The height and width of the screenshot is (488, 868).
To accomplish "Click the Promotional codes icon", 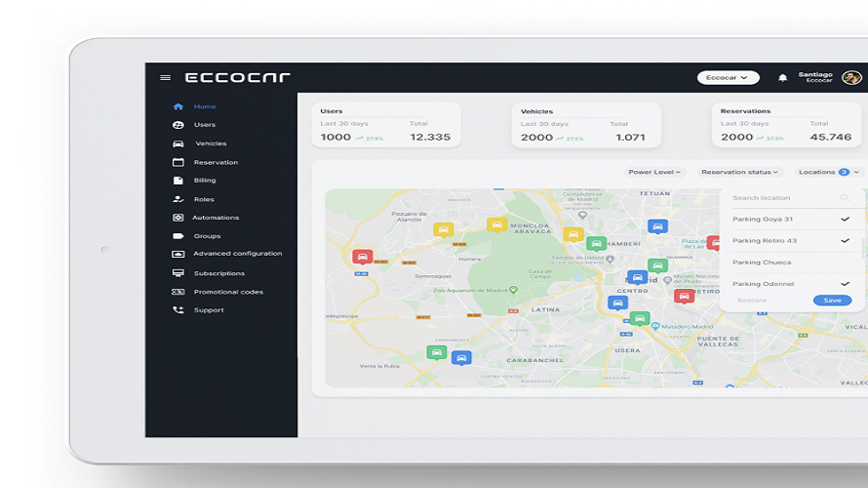I will pyautogui.click(x=178, y=292).
